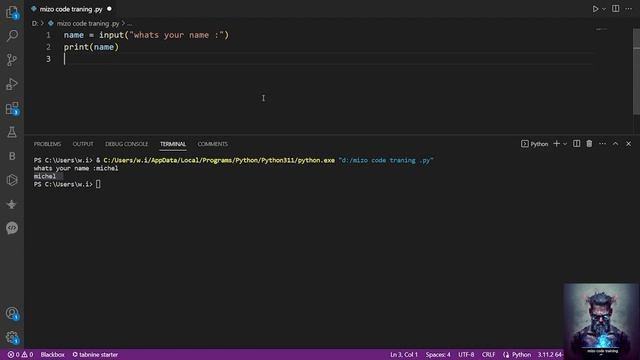
Task: Go to line via Ln 3, Col 1
Action: (404, 355)
